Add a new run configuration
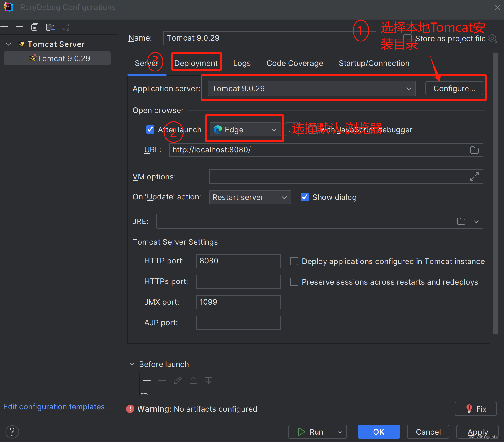This screenshot has height=442, width=504. click(x=4, y=27)
